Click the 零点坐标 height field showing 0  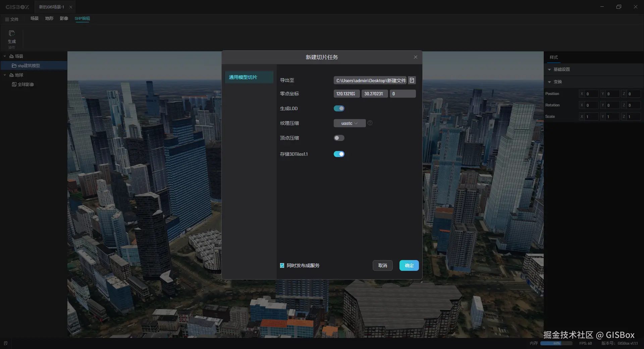click(403, 94)
